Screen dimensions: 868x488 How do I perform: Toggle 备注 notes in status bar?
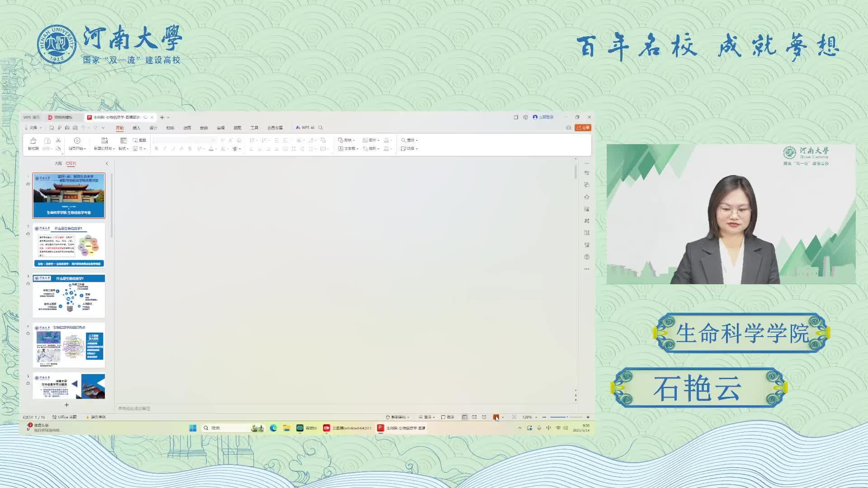click(426, 417)
